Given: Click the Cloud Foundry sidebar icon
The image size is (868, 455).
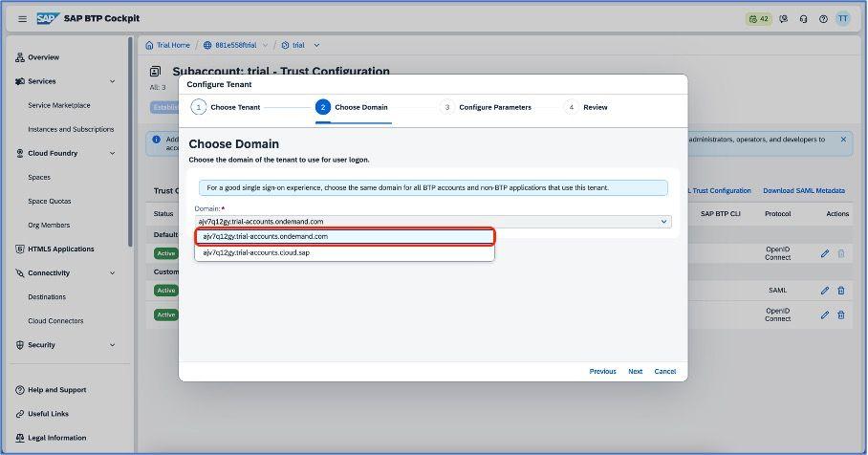Looking at the screenshot, I should 20,153.
